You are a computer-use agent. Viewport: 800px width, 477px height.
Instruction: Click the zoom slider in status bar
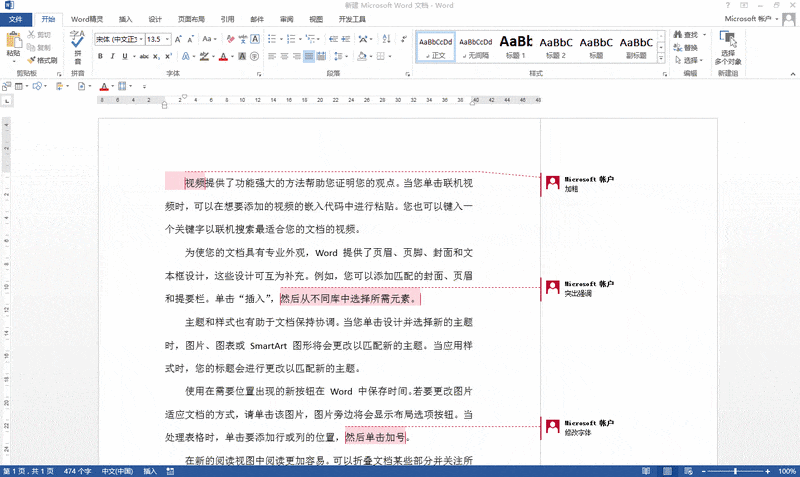(x=735, y=471)
